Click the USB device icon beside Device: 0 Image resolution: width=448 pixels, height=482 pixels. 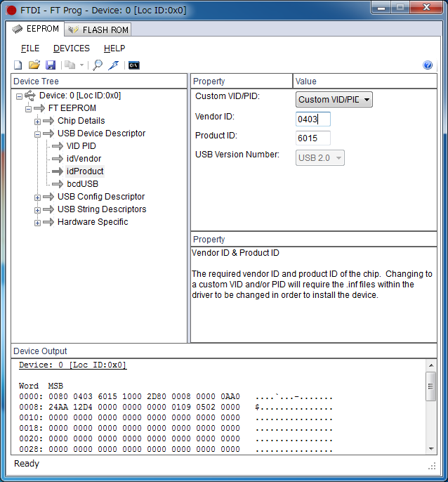(30, 96)
